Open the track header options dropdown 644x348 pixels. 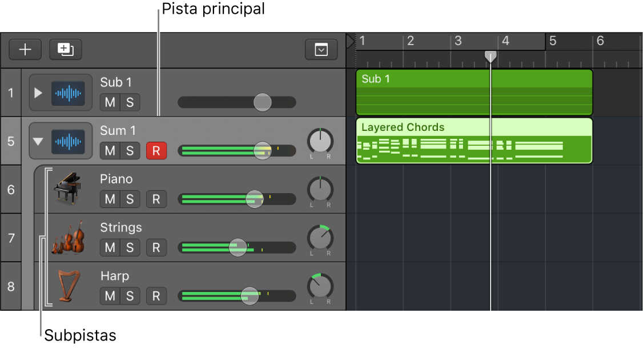[321, 50]
